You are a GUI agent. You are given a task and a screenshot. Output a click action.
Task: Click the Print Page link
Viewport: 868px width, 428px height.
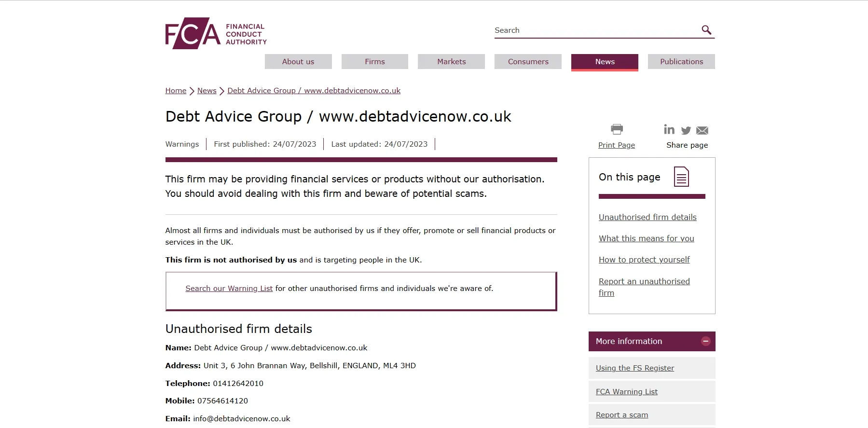(617, 145)
